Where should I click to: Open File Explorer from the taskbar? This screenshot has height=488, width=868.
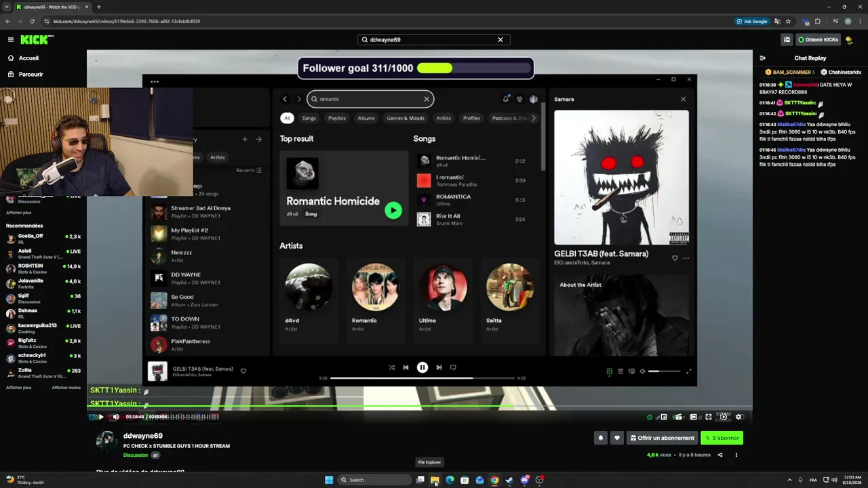tap(435, 480)
